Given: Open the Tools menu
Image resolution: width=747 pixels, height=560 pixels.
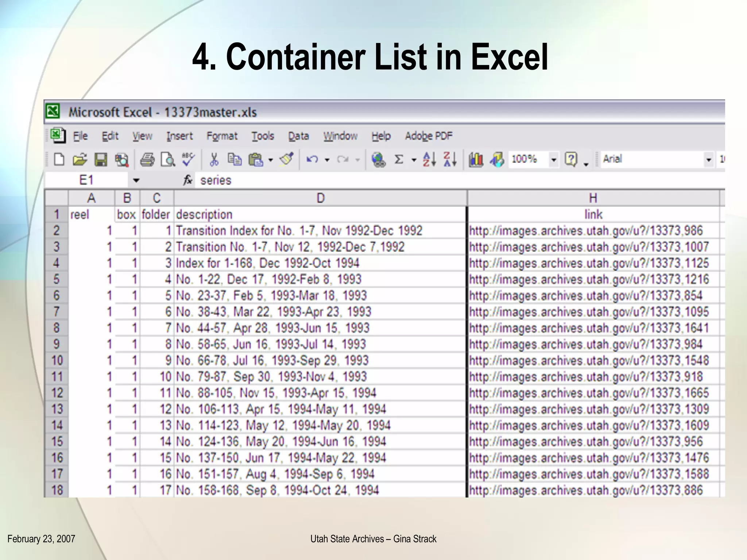Looking at the screenshot, I should click(x=263, y=136).
